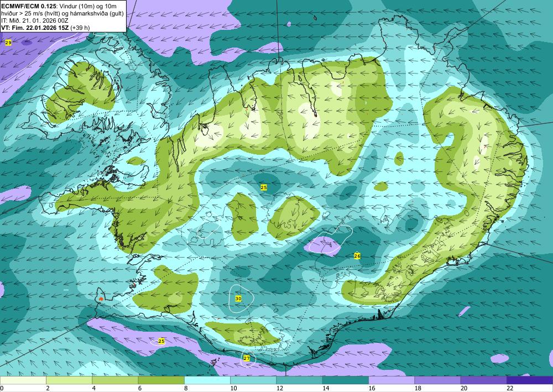Click the olive legend swatch between 6 and 8
The width and height of the screenshot is (553, 392).
(x=161, y=380)
